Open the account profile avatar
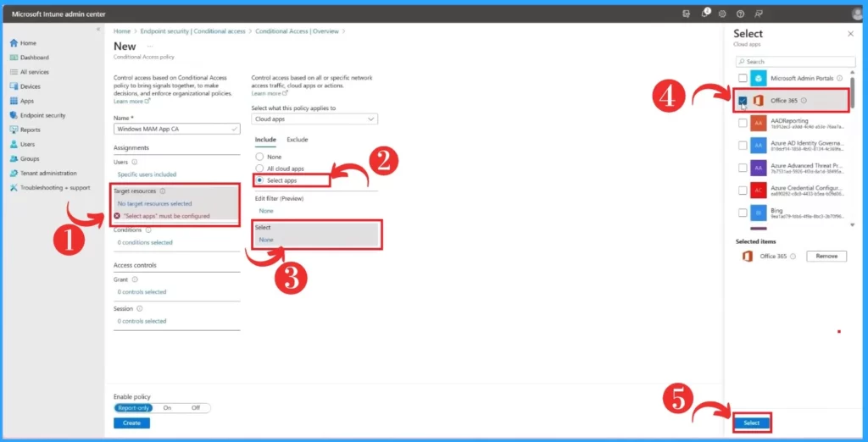868x442 pixels. [x=859, y=14]
